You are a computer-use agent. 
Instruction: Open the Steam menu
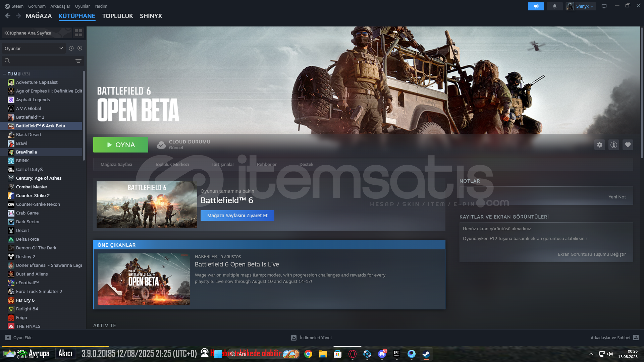(17, 6)
